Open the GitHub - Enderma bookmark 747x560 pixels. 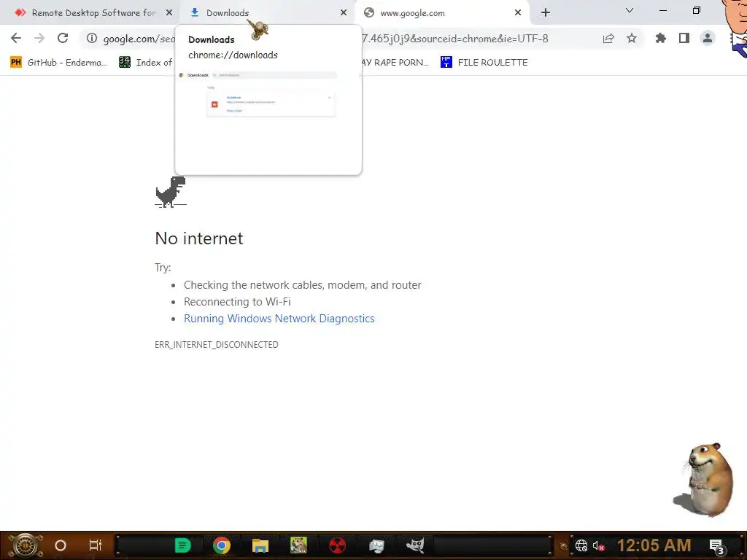pyautogui.click(x=59, y=63)
